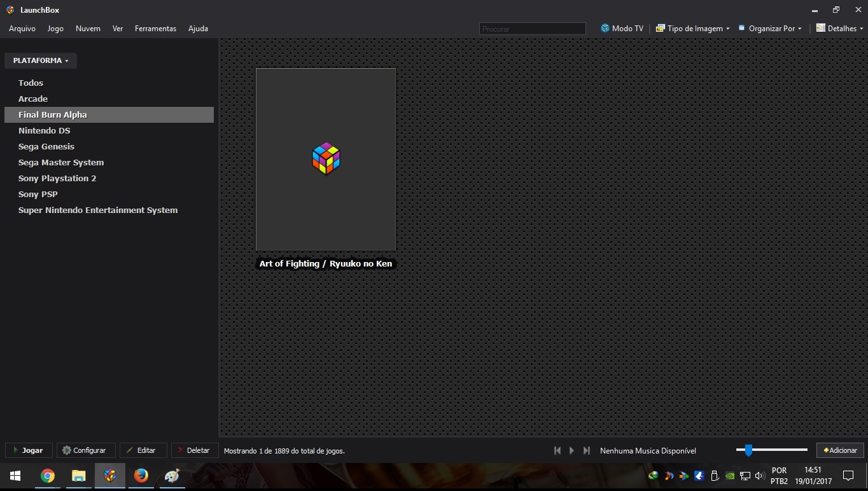Image resolution: width=868 pixels, height=491 pixels.
Task: Open the Ver menu
Action: coord(118,29)
